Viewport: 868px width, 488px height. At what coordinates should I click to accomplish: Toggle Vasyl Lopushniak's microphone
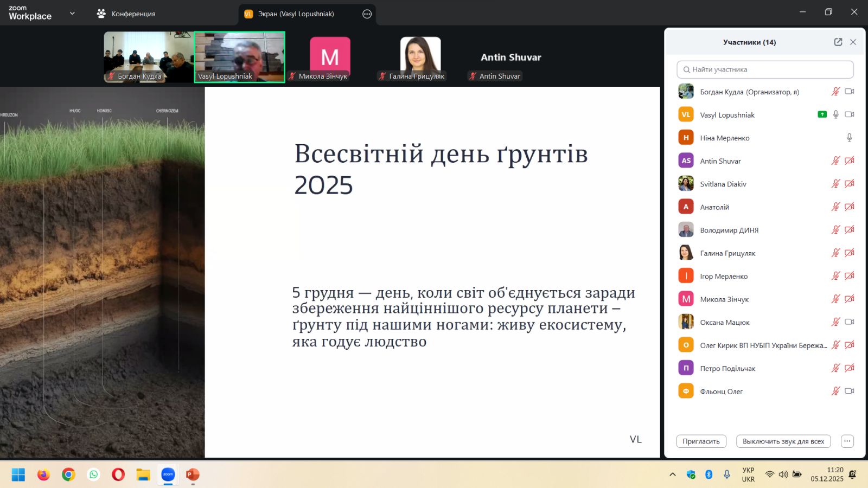coord(836,114)
